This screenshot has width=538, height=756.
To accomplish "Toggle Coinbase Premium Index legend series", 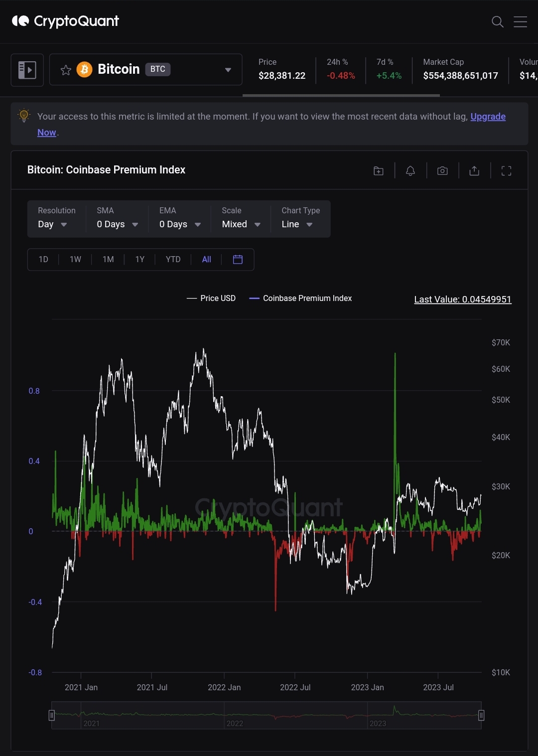I will click(x=300, y=298).
